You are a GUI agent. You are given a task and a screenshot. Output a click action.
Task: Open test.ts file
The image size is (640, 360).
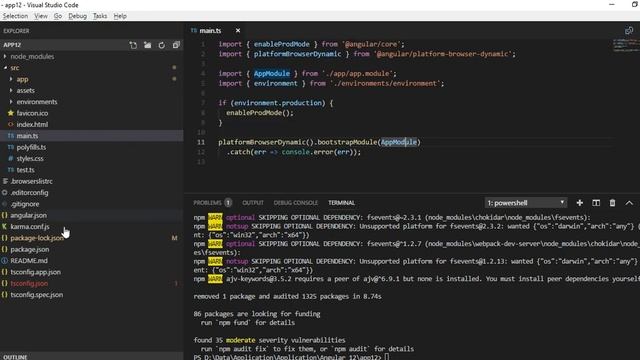click(x=25, y=170)
